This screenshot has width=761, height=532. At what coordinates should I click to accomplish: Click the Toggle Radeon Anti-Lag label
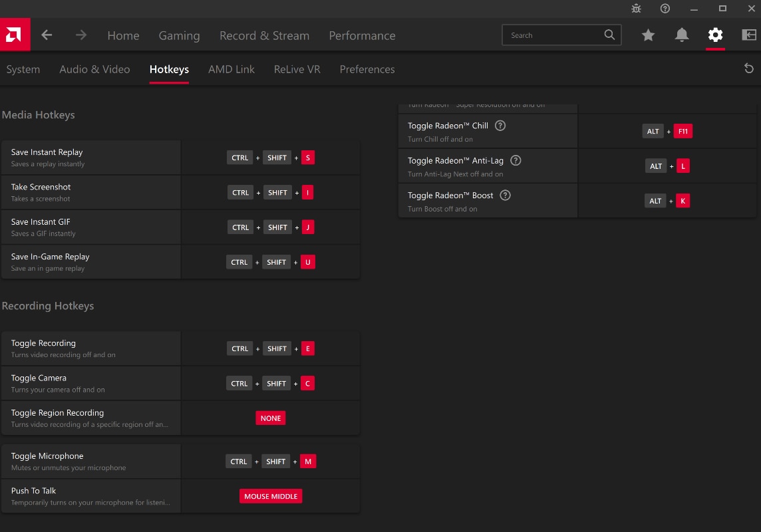coord(456,160)
